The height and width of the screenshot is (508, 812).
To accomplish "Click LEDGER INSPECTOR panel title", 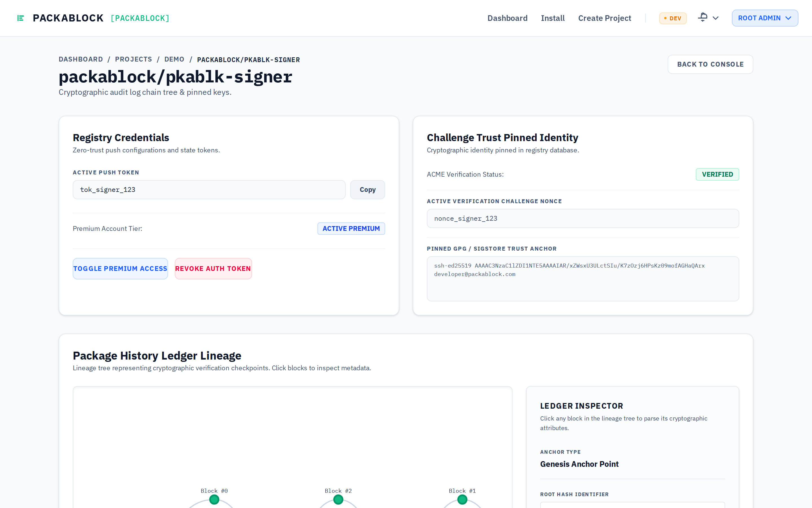I will click(581, 406).
